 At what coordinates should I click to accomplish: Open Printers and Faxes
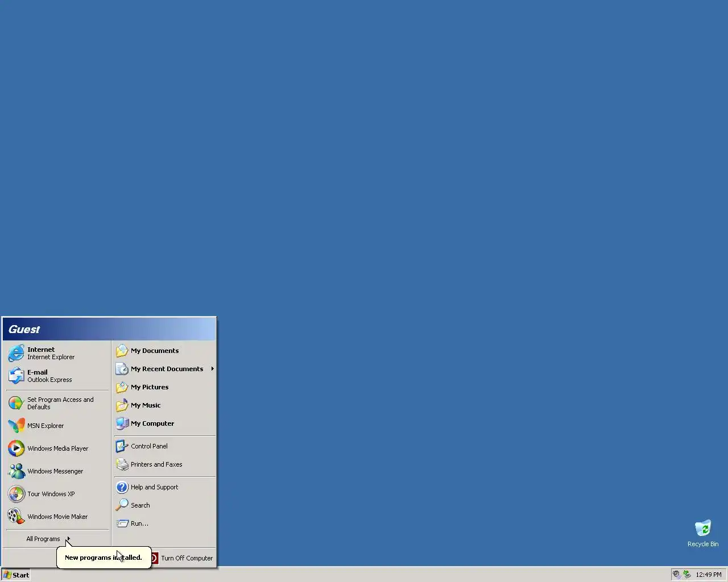coord(164,464)
